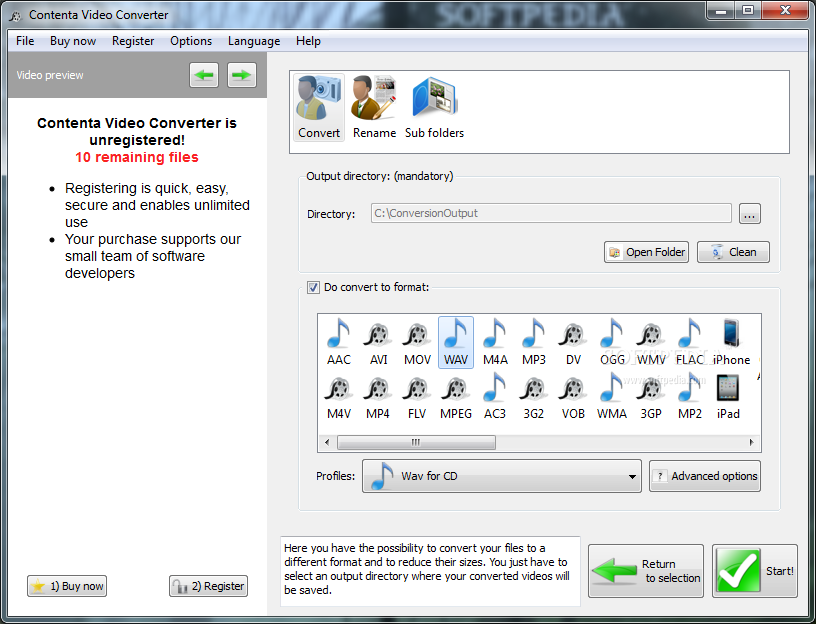Choose the WMA audio format
Screen dimensions: 816x624
(x=612, y=396)
